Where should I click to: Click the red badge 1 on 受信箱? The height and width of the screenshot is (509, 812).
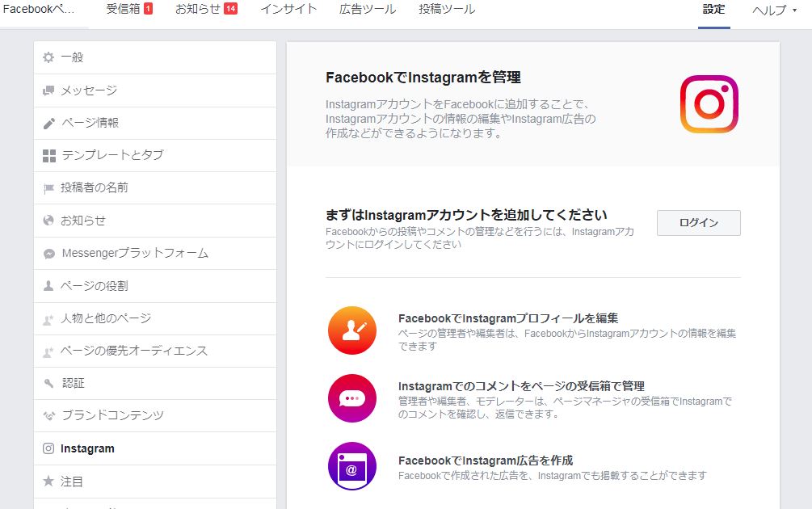pos(148,9)
